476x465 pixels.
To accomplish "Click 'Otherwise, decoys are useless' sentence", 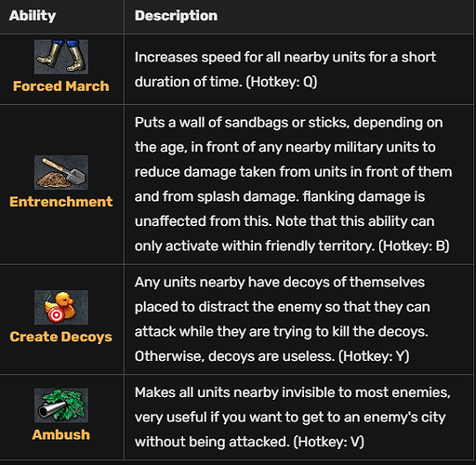I will coord(234,356).
